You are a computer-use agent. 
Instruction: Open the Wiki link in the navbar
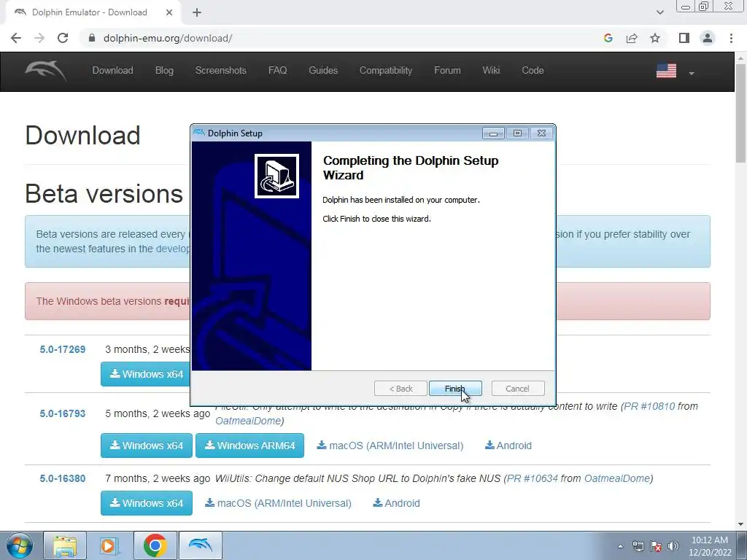tap(491, 71)
